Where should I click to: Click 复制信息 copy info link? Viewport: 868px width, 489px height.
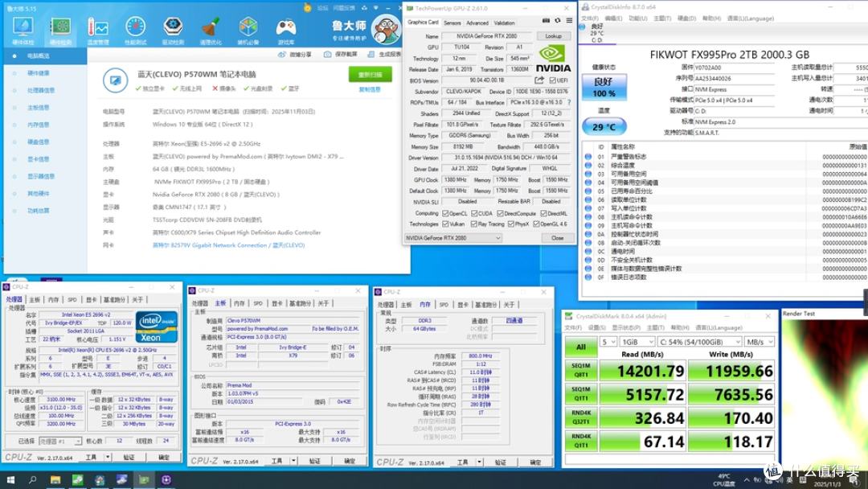click(x=370, y=89)
